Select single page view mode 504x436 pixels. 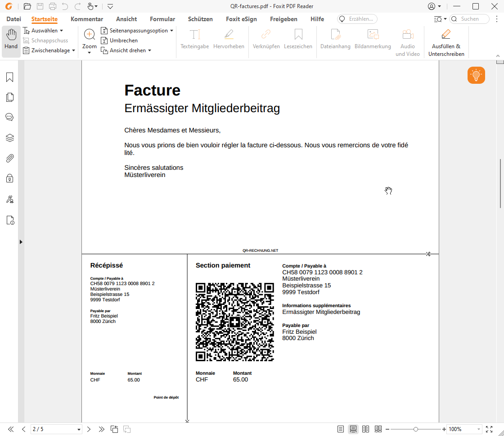[x=340, y=429]
